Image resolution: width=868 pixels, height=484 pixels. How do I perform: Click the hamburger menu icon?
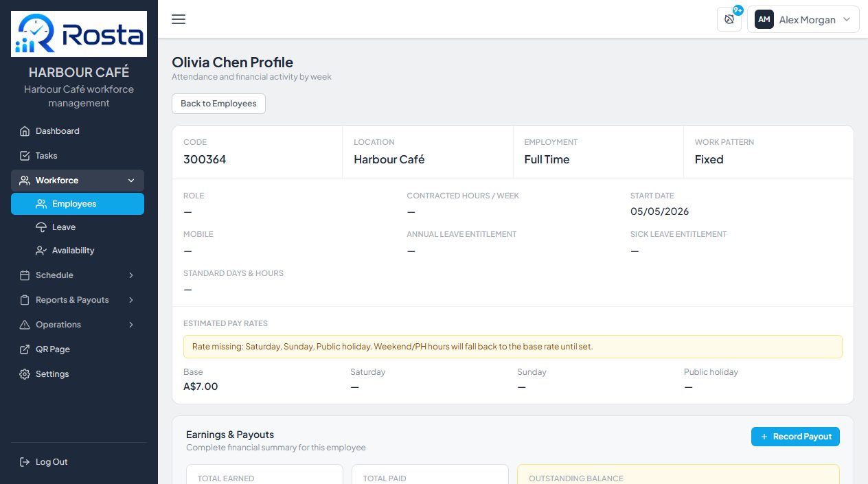click(179, 19)
